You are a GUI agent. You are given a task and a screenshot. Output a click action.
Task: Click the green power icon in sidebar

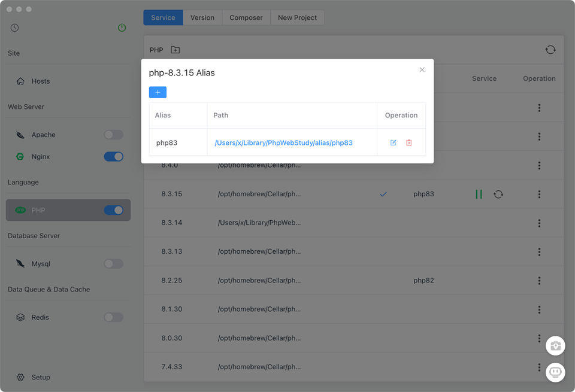[122, 28]
